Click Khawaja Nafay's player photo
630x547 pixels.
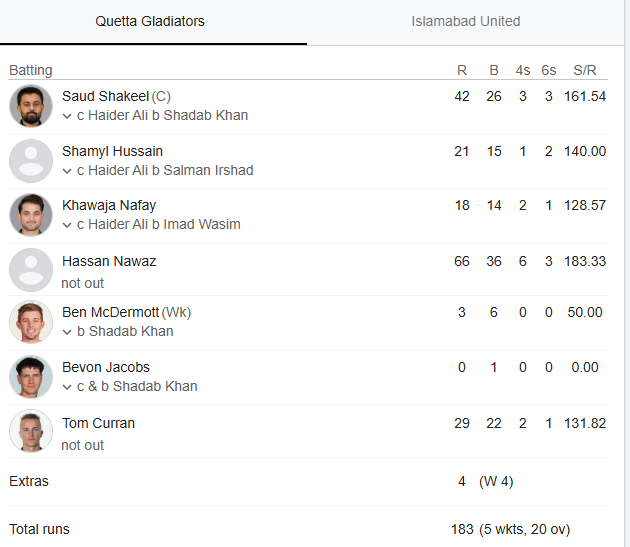31,215
